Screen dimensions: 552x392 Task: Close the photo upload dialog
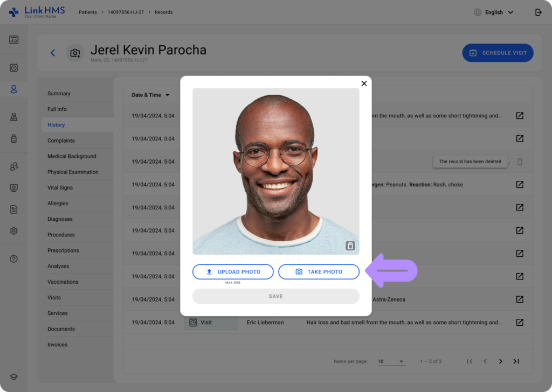tap(364, 83)
